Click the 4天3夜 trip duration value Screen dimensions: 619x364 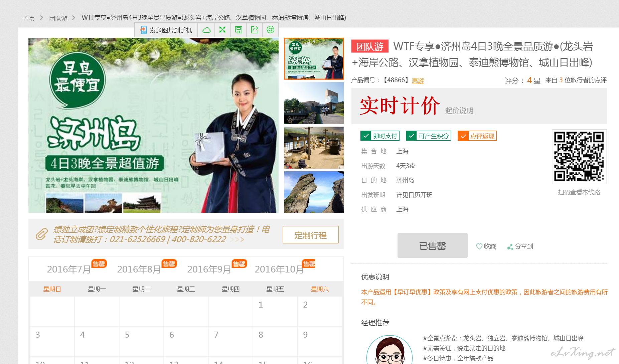coord(406,166)
